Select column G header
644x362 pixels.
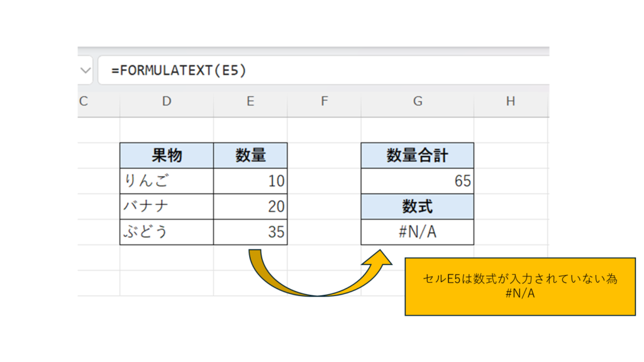click(x=417, y=101)
